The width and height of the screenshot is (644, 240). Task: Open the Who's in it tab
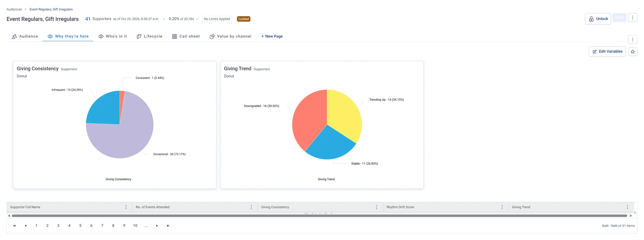pyautogui.click(x=112, y=36)
